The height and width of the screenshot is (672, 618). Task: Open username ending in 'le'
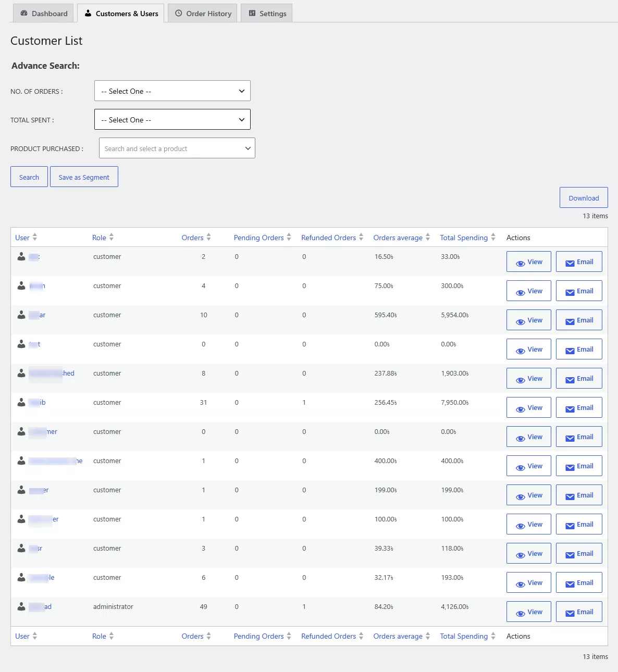tap(42, 577)
